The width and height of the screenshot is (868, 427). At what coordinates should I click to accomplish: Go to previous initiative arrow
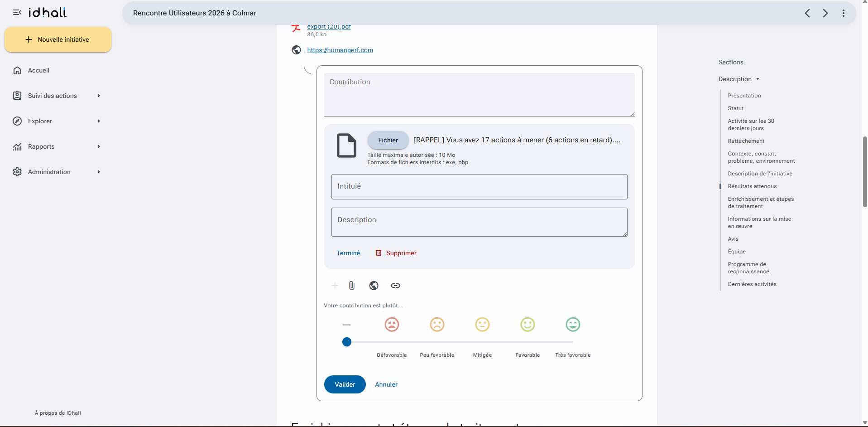pos(807,13)
